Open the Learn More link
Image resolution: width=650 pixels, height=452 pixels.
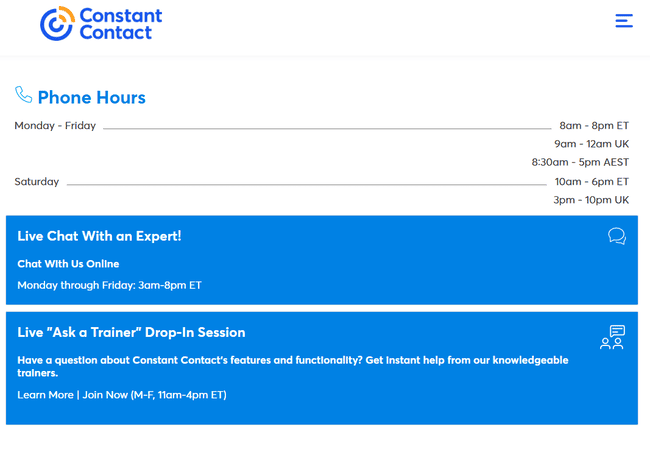(x=45, y=395)
